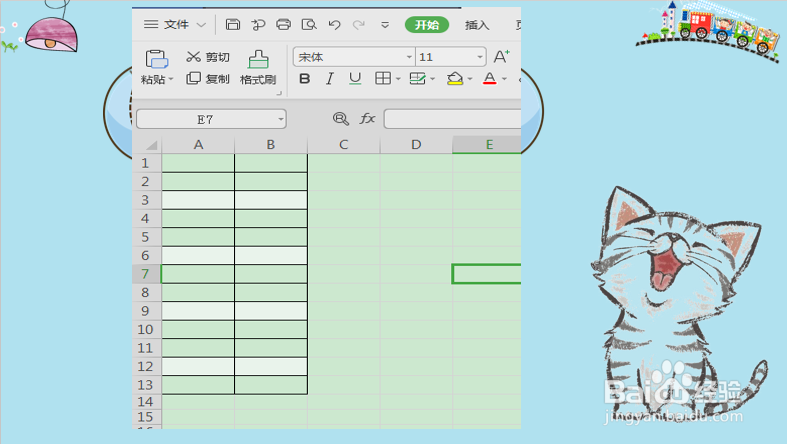This screenshot has height=444, width=787.
Task: Toggle Underline formatting
Action: point(355,79)
